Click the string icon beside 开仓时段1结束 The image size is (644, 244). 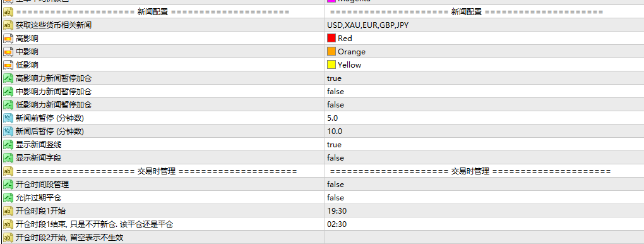(x=8, y=224)
